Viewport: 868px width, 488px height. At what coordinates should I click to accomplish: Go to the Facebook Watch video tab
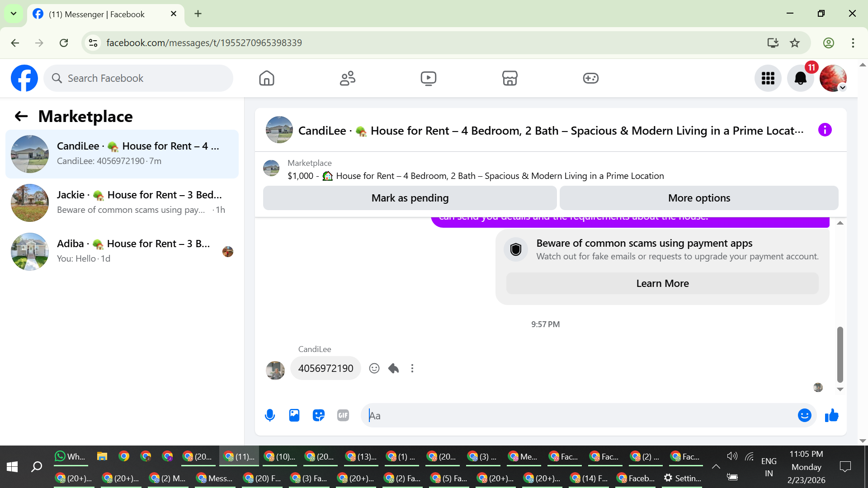[428, 78]
